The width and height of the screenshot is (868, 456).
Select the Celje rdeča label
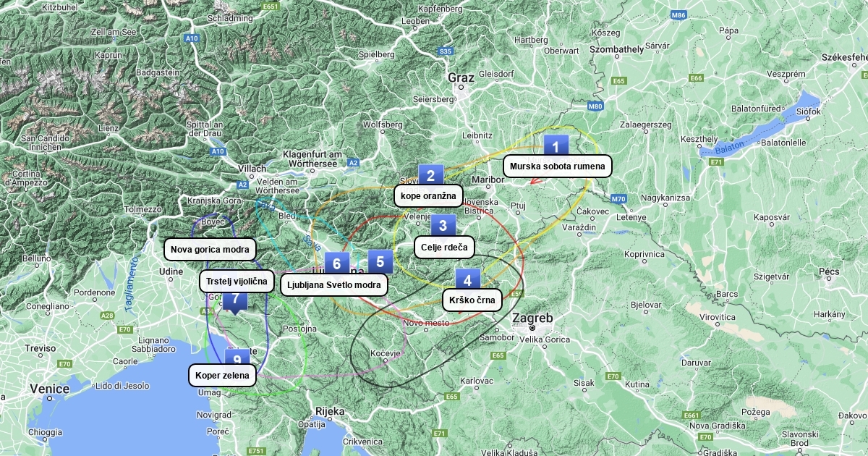point(444,247)
